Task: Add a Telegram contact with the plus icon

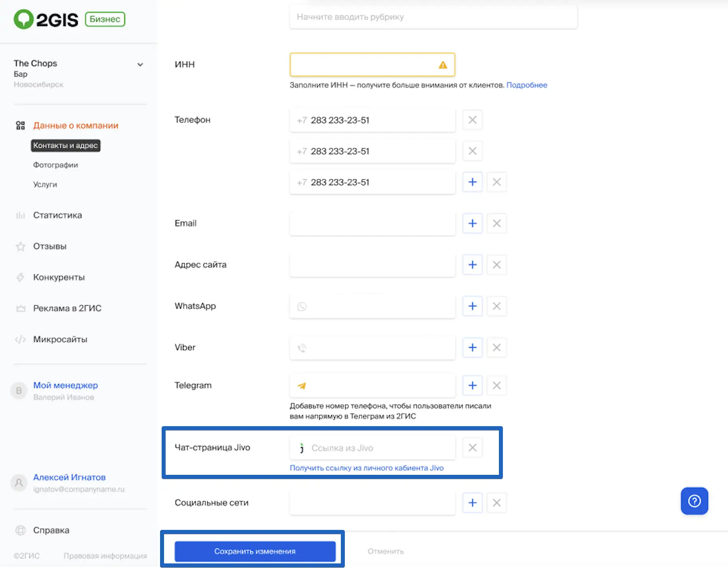Action: coord(472,385)
